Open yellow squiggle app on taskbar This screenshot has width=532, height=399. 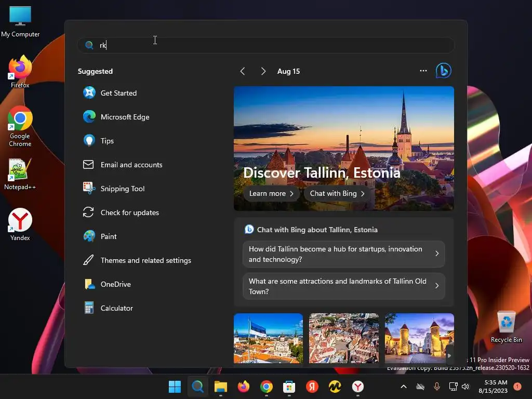(335, 387)
